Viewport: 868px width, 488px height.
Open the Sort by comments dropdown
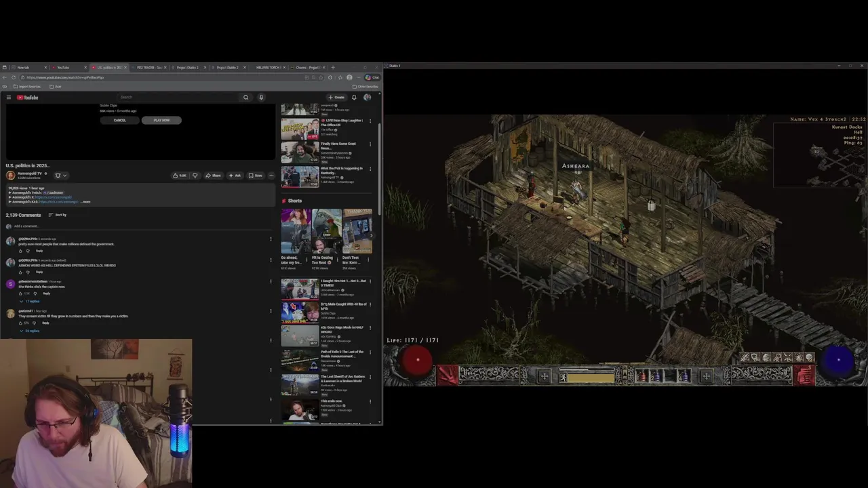(57, 215)
